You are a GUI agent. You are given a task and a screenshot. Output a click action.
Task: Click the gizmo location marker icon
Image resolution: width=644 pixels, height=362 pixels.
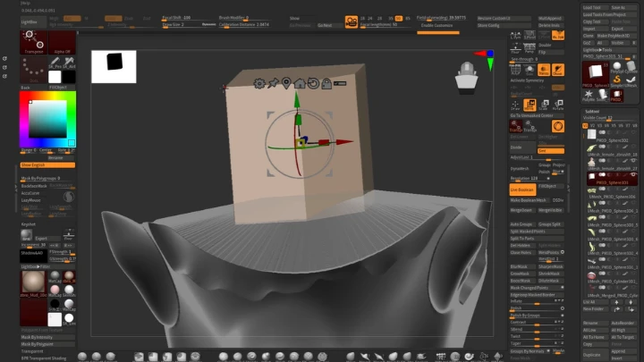click(x=286, y=83)
